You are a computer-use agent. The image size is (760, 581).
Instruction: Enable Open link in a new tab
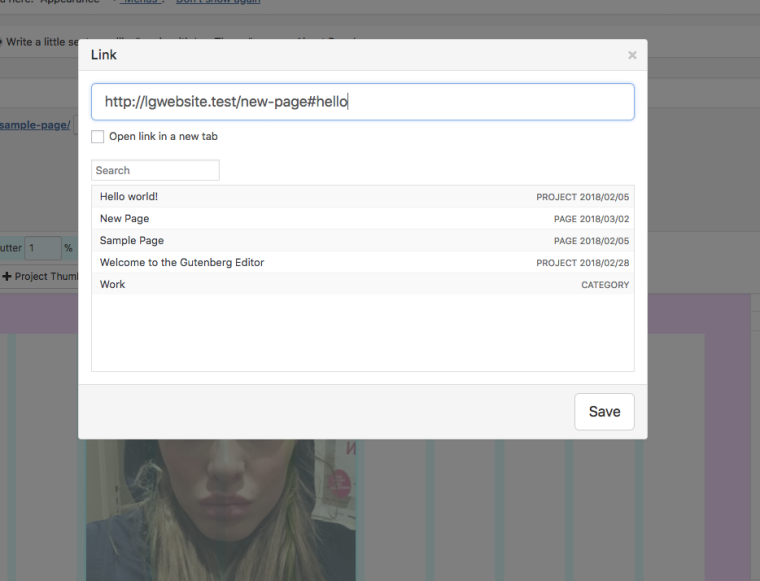tap(98, 137)
